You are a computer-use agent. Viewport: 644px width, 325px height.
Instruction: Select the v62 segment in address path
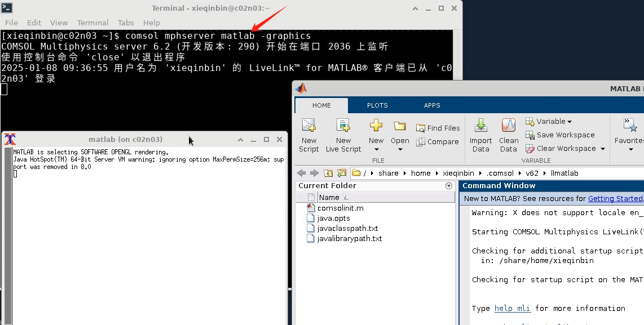(532, 173)
